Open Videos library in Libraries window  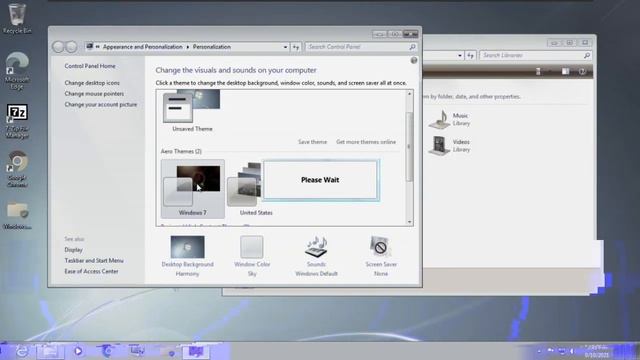[450, 145]
